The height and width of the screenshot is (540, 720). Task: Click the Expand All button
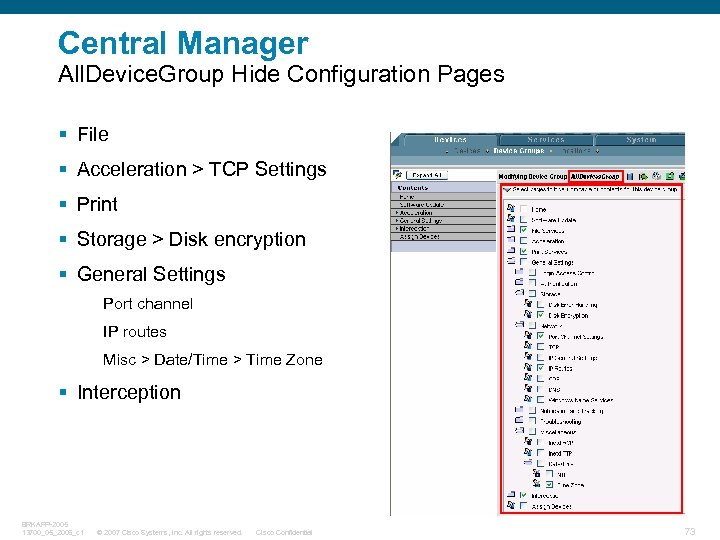[427, 175]
